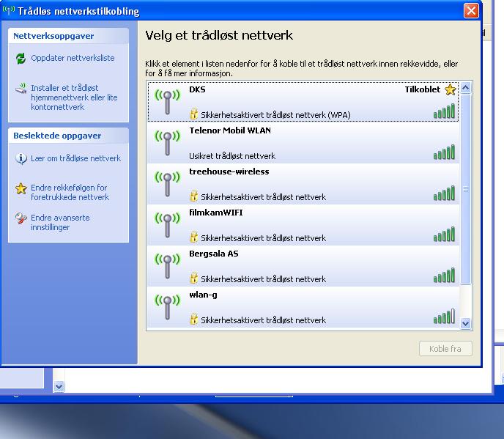Click the refresh icon beside Oppdater nettverksliste
Viewport: 504px width, 439px height.
tap(21, 59)
